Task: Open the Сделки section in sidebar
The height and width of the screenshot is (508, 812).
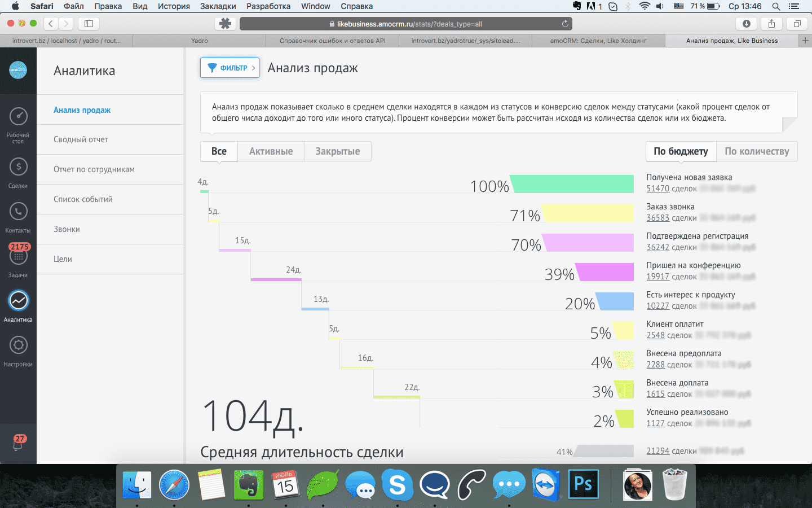Action: (x=18, y=167)
